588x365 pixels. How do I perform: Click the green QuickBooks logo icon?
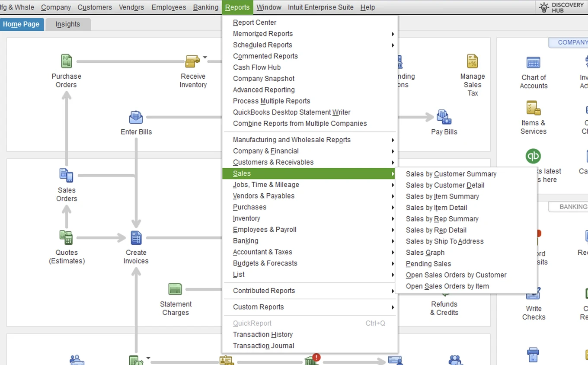pyautogui.click(x=533, y=156)
